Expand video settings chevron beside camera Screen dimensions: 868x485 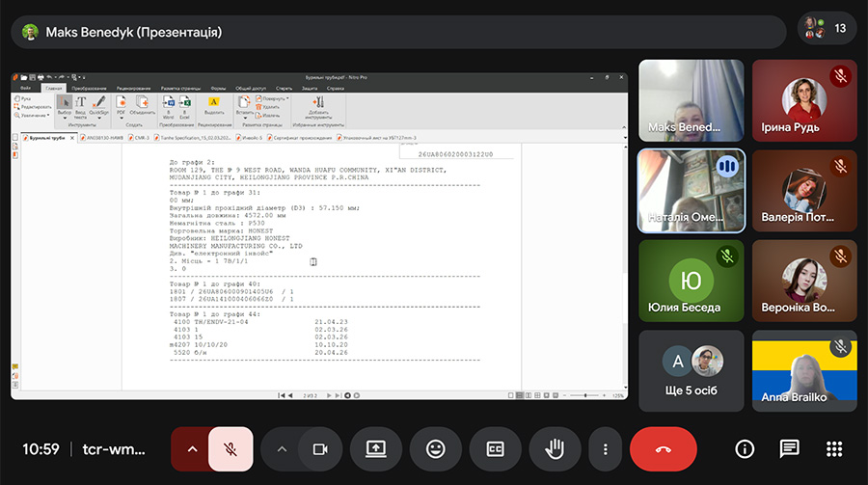click(282, 449)
